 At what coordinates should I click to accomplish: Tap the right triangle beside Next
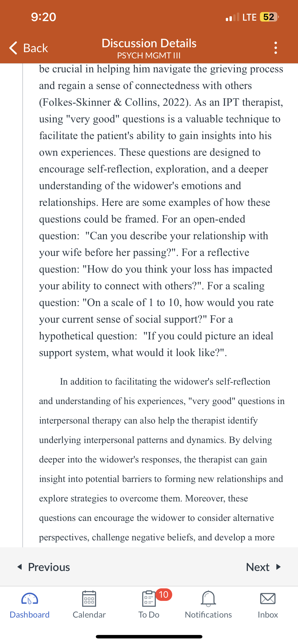(x=278, y=567)
